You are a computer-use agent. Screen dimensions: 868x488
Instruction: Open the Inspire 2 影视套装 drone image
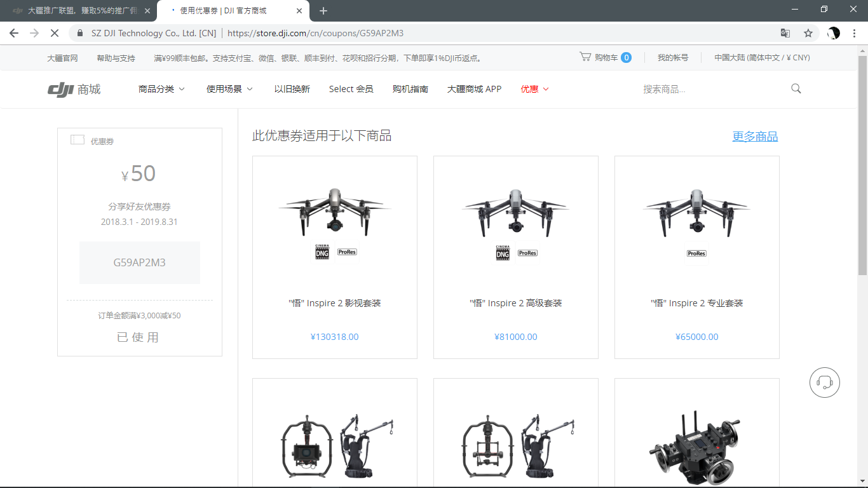click(x=335, y=223)
